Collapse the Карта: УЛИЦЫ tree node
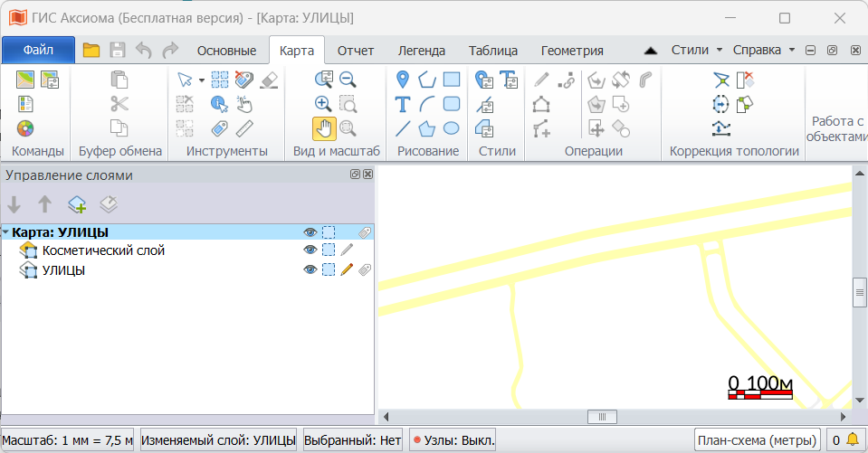This screenshot has width=868, height=453. pyautogui.click(x=6, y=232)
